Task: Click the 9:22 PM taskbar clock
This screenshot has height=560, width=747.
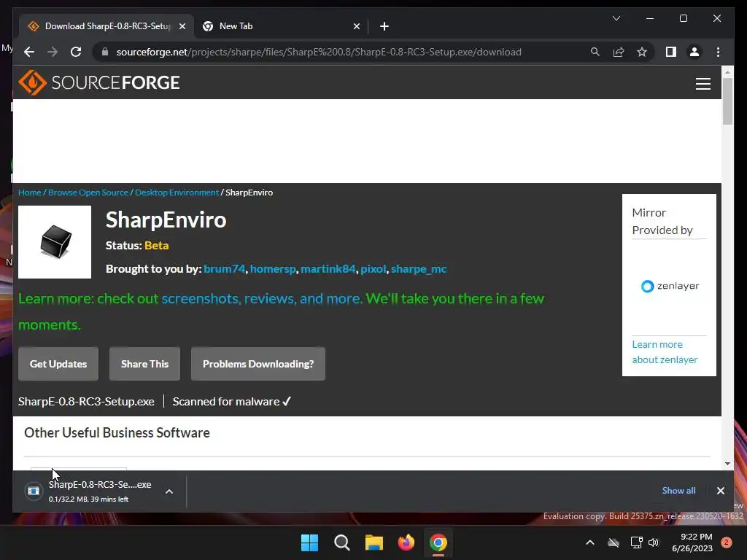Action: [x=692, y=542]
